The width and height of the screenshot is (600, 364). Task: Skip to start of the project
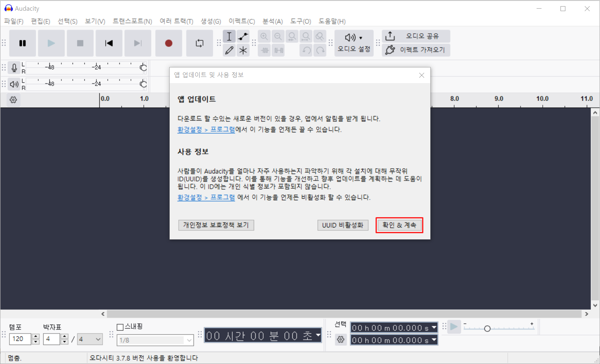coord(109,43)
